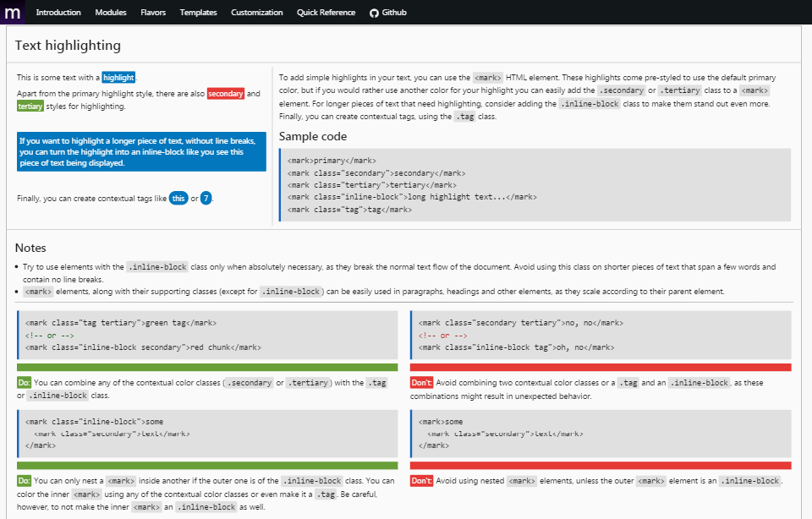Navigate to the Customization page
This screenshot has width=812, height=519.
coord(257,13)
